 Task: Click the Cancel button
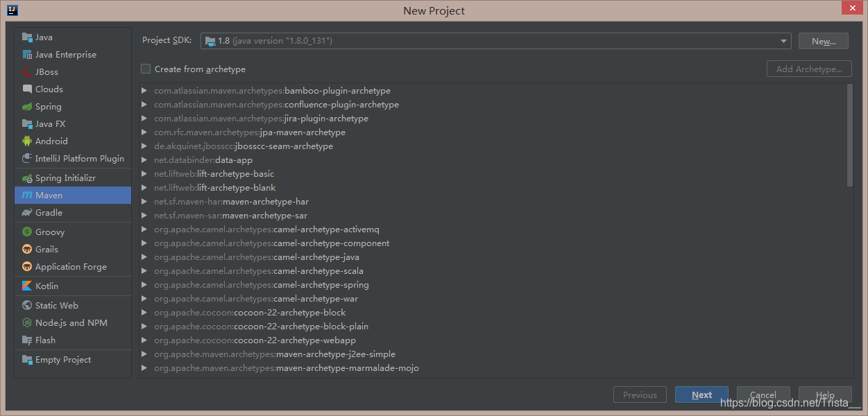click(x=763, y=395)
